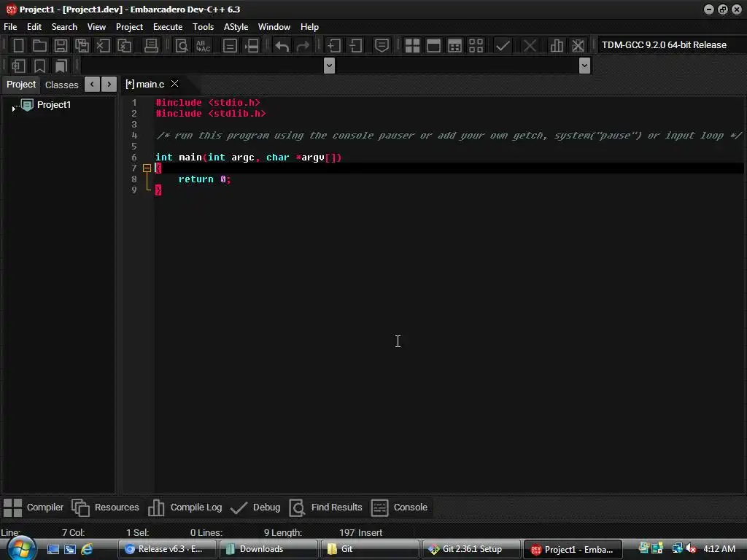Click the Compile four-squares toolbar icon
Screen dimensions: 747x560
coord(412,45)
